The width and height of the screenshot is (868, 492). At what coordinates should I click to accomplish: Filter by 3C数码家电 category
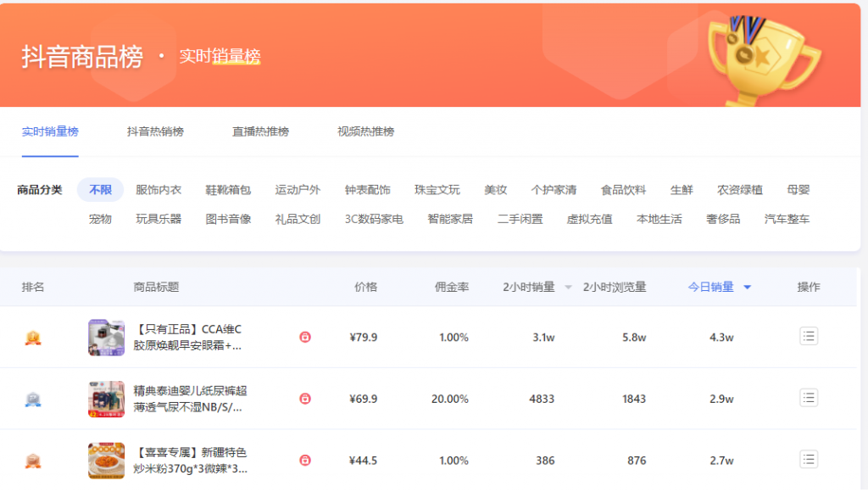[x=374, y=220]
